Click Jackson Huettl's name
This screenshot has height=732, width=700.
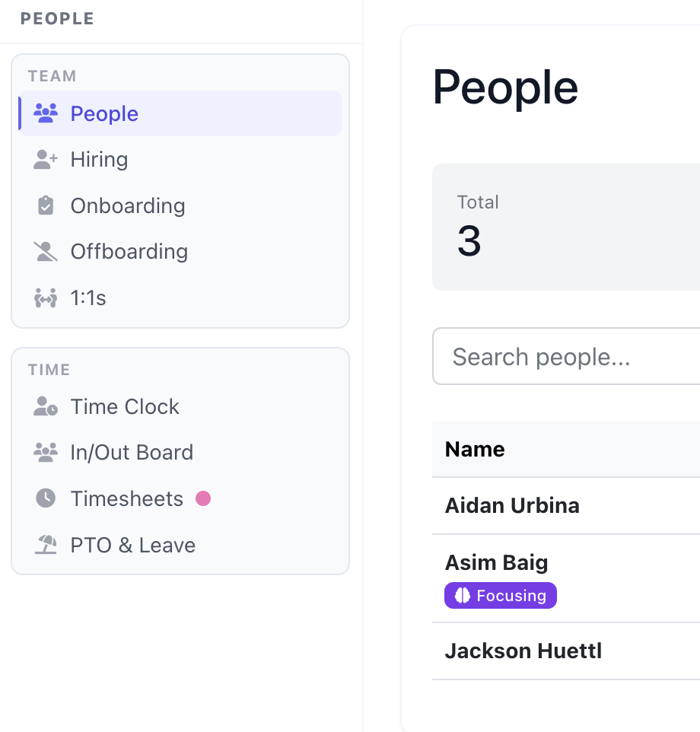(523, 651)
